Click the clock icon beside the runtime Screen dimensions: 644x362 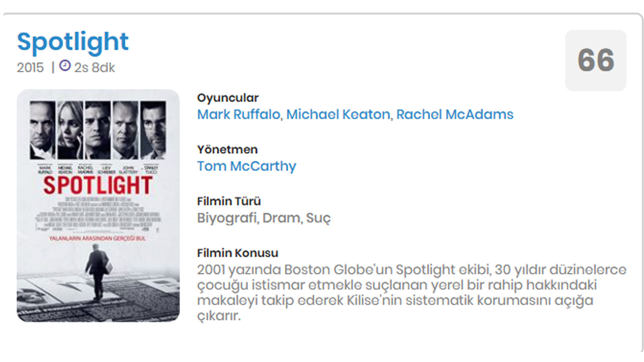click(65, 66)
